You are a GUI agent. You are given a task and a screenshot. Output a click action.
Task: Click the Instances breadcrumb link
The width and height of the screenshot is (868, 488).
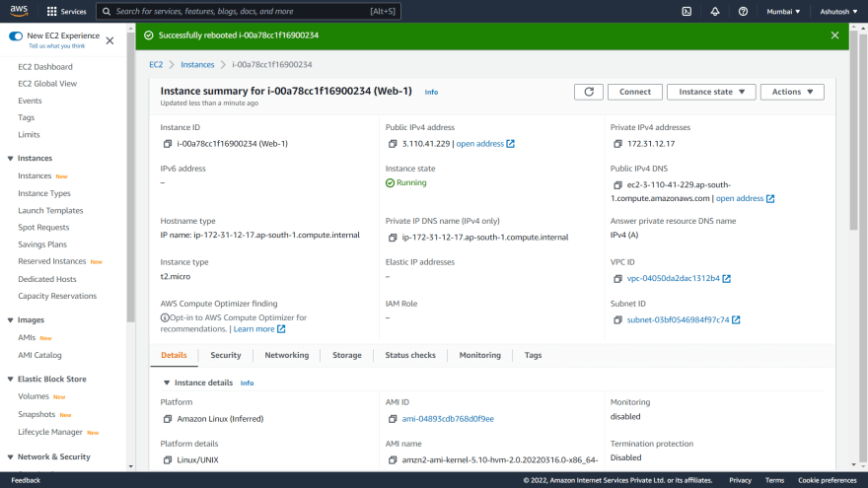(197, 65)
